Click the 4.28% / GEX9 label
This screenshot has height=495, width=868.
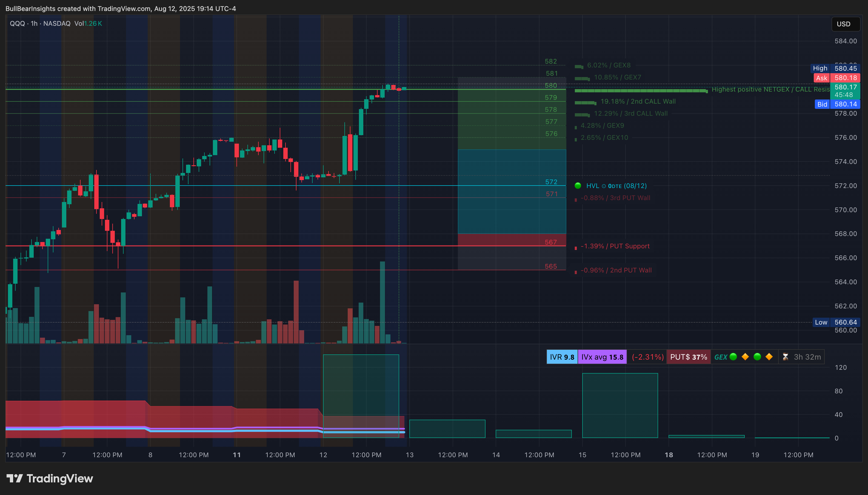[x=602, y=126]
